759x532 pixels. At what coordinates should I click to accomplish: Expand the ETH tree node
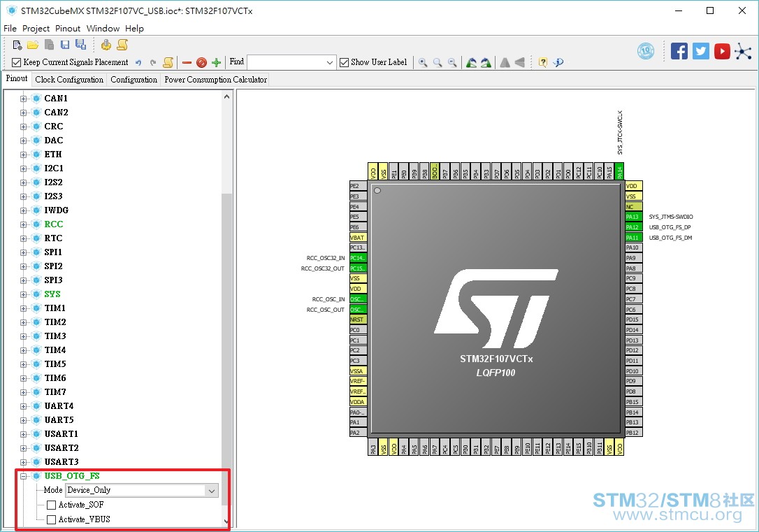pyautogui.click(x=23, y=155)
